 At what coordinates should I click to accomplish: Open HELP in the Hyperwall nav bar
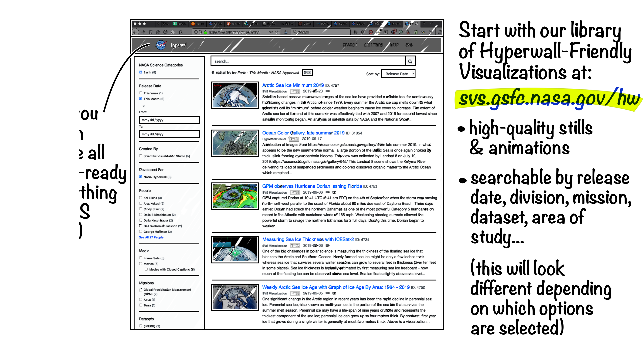394,45
